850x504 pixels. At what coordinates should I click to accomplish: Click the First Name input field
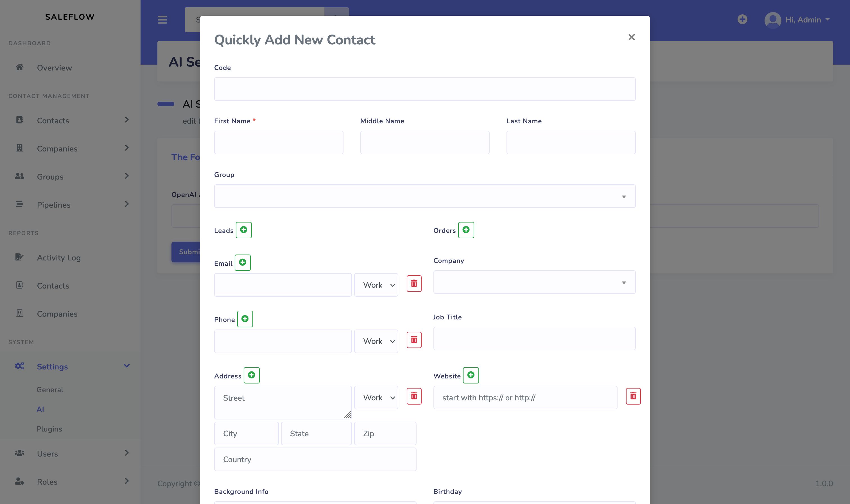tap(279, 143)
